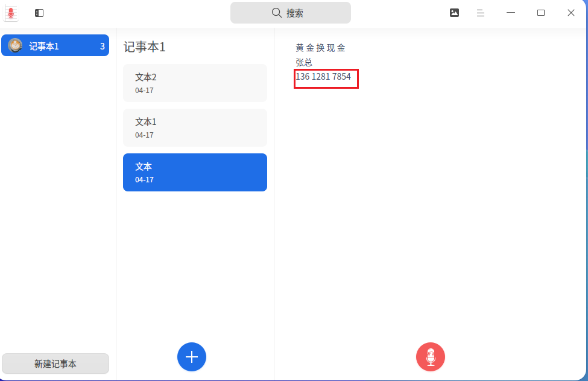Close the Voice Notes window
This screenshot has width=588, height=381.
pos(571,13)
